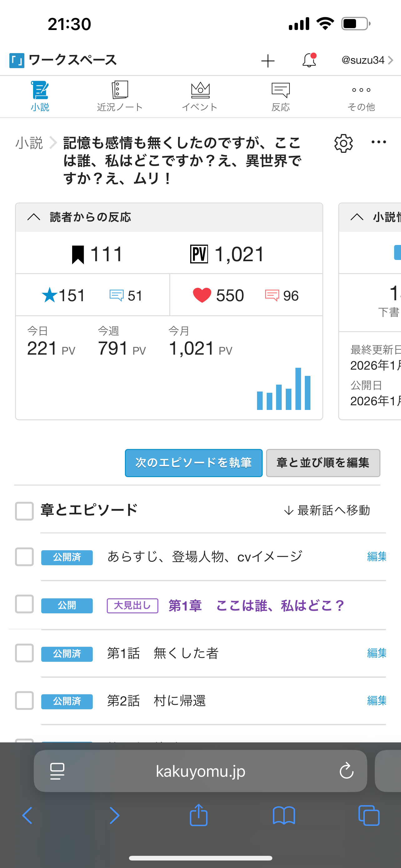Screen dimensions: 401x868
Task: Open the @suzu34 account menu
Action: (x=367, y=60)
